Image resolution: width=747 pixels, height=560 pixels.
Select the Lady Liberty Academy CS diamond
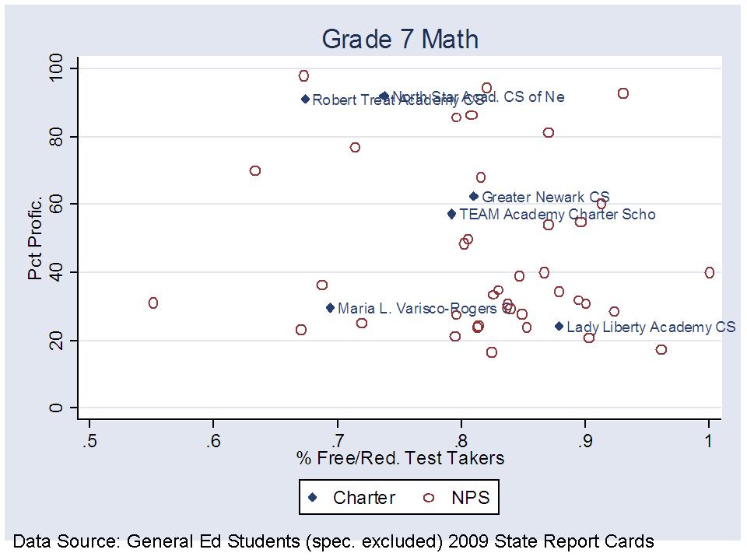click(559, 327)
